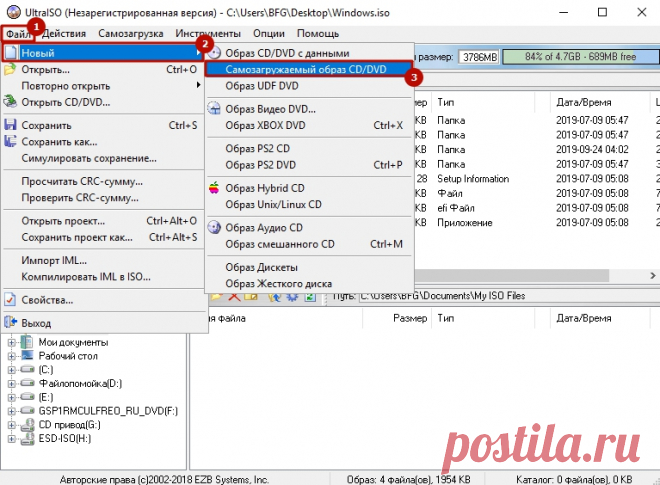The width and height of the screenshot is (660, 485).
Task: Choose Образ Жесткого диска
Action: [x=309, y=283]
